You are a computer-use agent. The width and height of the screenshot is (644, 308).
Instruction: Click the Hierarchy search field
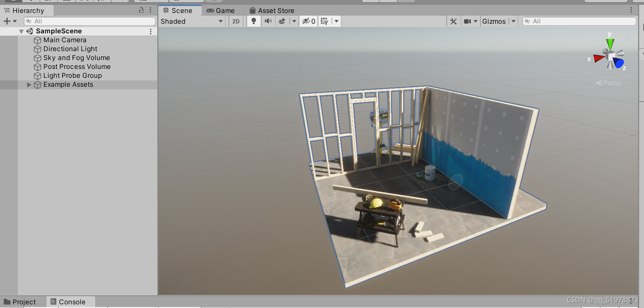[x=89, y=21]
